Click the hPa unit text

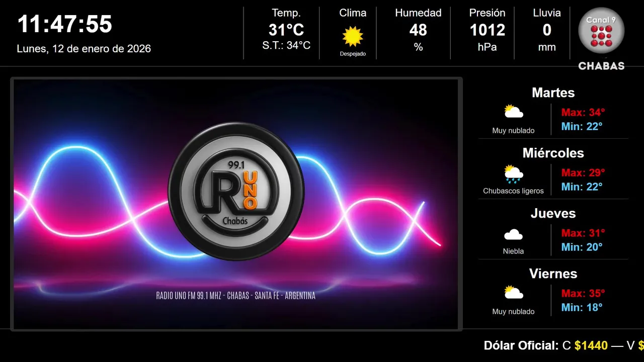(487, 47)
